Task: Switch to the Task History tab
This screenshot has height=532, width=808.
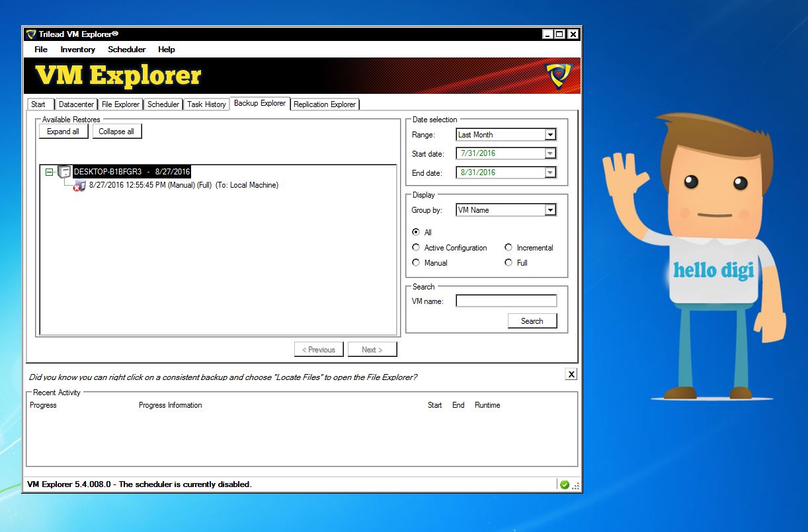Action: [x=206, y=104]
